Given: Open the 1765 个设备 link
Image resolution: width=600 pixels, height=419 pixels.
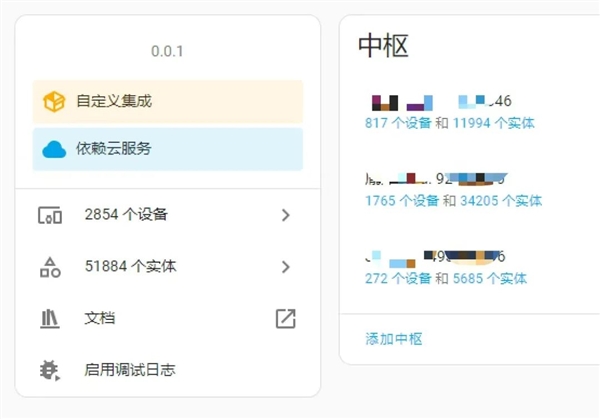Looking at the screenshot, I should (401, 201).
